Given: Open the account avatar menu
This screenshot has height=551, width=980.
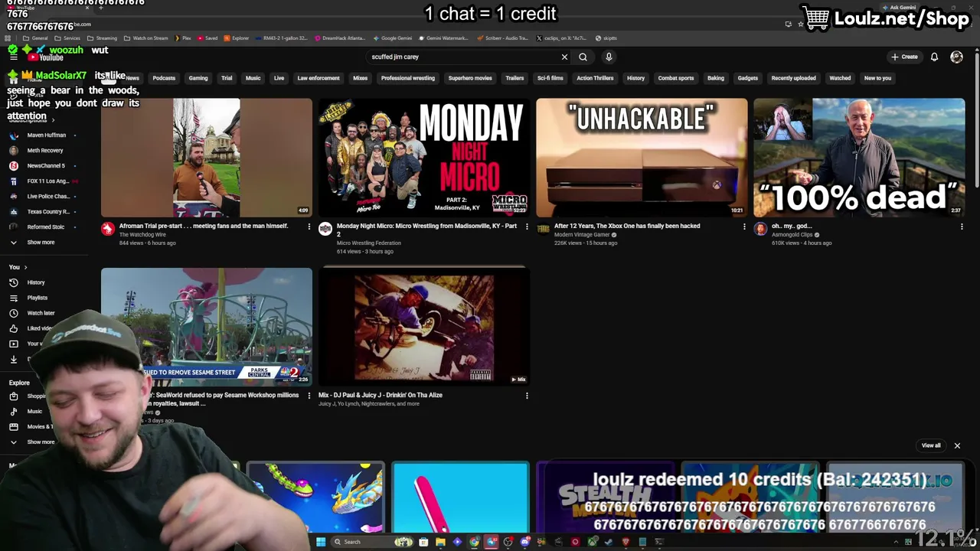Looking at the screenshot, I should click(956, 57).
